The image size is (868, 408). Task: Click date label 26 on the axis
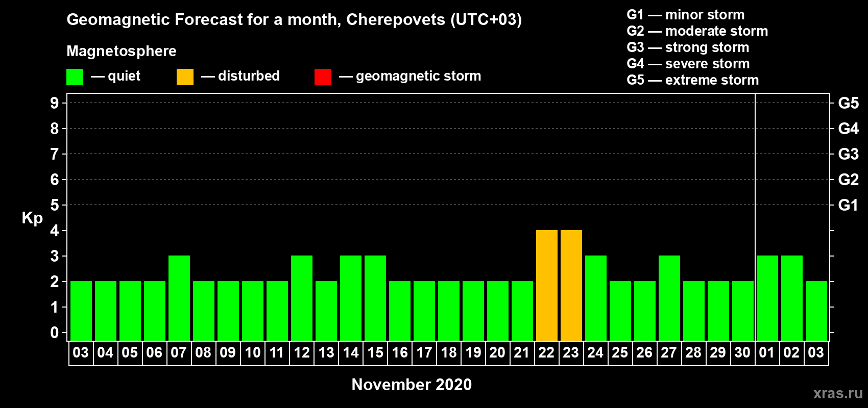[645, 353]
